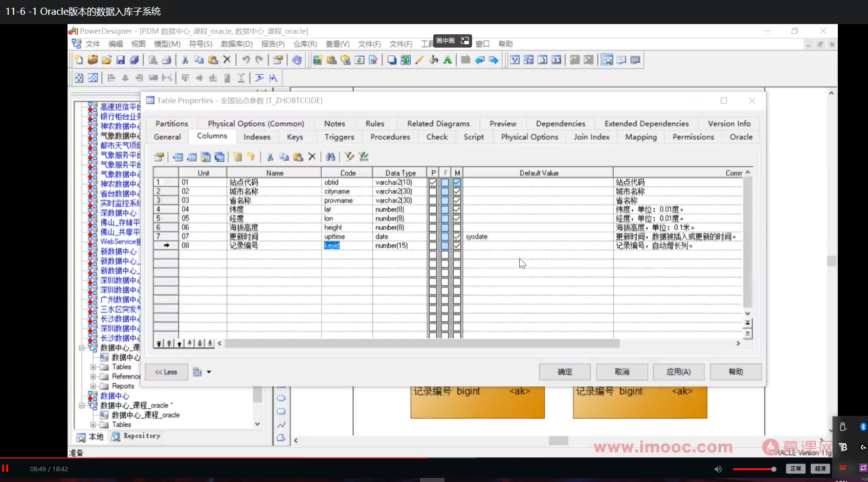Toggle Mandatory checkbox for the lat row
868x482 pixels.
(x=457, y=209)
